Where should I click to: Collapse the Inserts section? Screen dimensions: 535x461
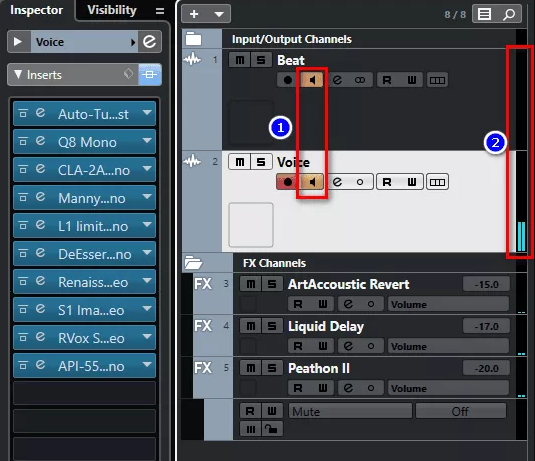(x=18, y=74)
